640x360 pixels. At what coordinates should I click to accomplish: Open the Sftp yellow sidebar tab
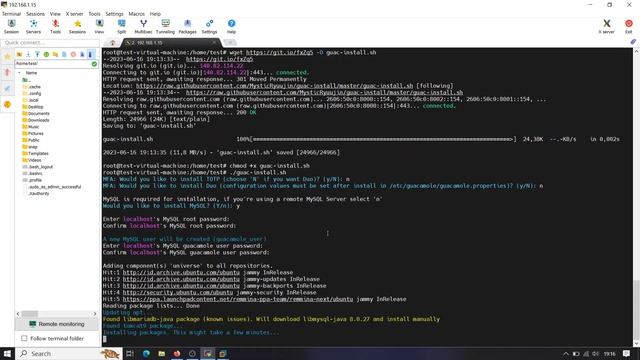[7, 104]
